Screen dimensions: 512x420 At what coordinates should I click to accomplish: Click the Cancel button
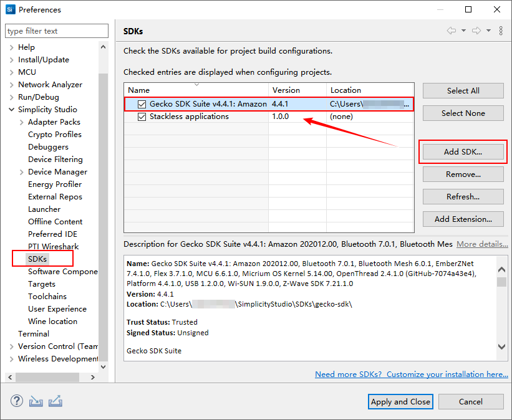tap(471, 402)
